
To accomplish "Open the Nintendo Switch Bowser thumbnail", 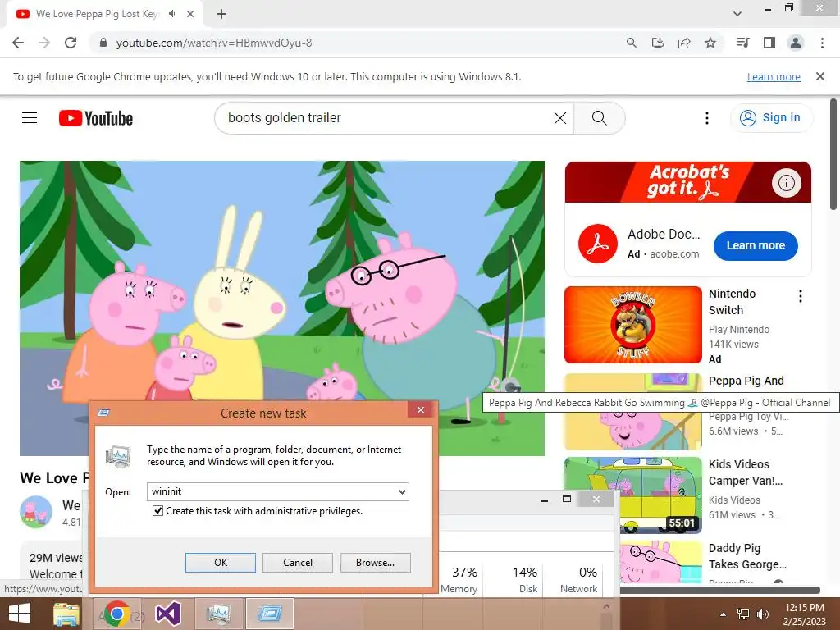I will tap(632, 325).
